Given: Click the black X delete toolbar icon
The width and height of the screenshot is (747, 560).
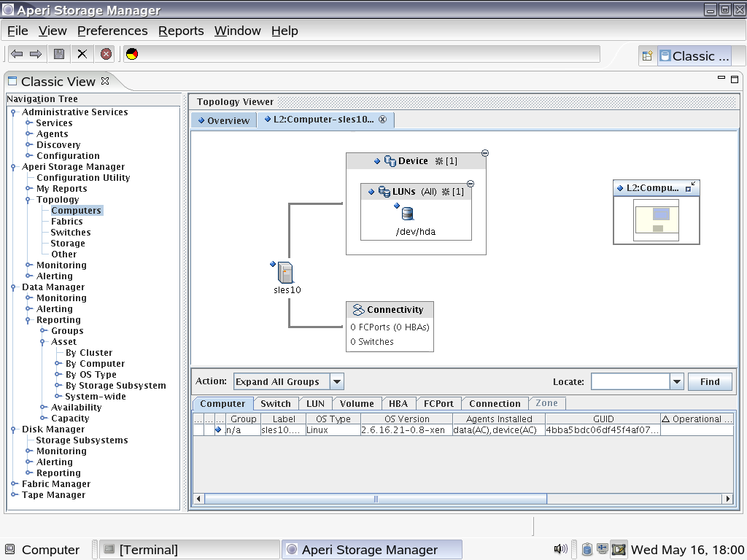Looking at the screenshot, I should (x=82, y=54).
